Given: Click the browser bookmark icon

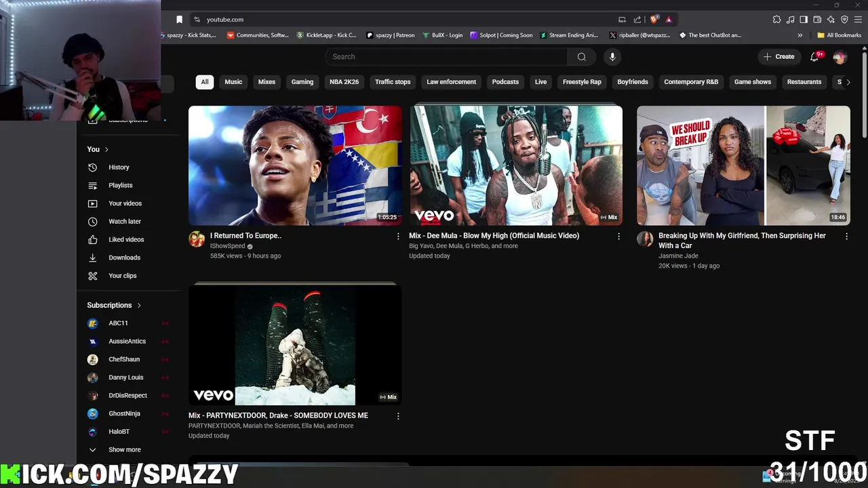Looking at the screenshot, I should [179, 20].
